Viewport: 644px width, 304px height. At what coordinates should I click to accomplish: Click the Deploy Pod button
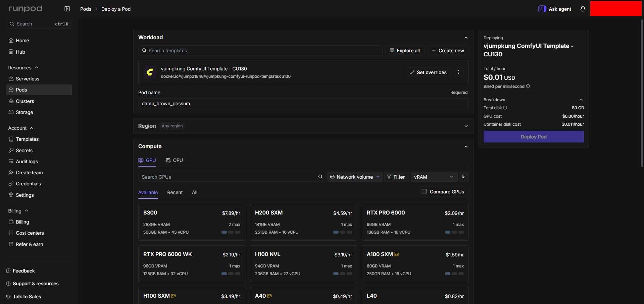pos(534,137)
